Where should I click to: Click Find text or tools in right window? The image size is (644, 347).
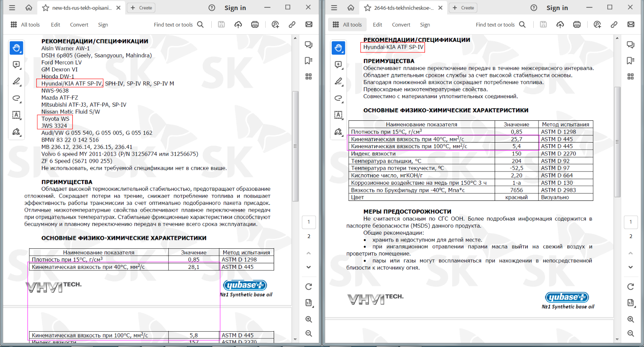[501, 25]
